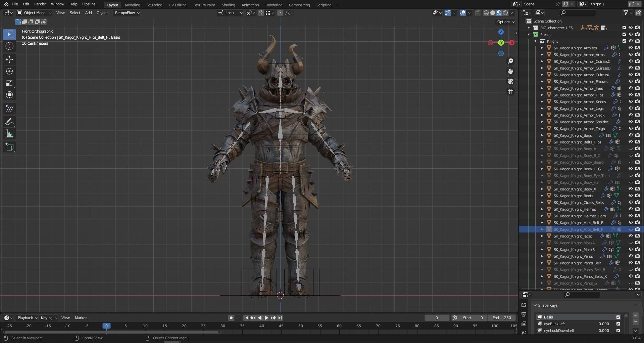Add a new workspace with plus
This screenshot has height=343, width=644.
tap(338, 5)
